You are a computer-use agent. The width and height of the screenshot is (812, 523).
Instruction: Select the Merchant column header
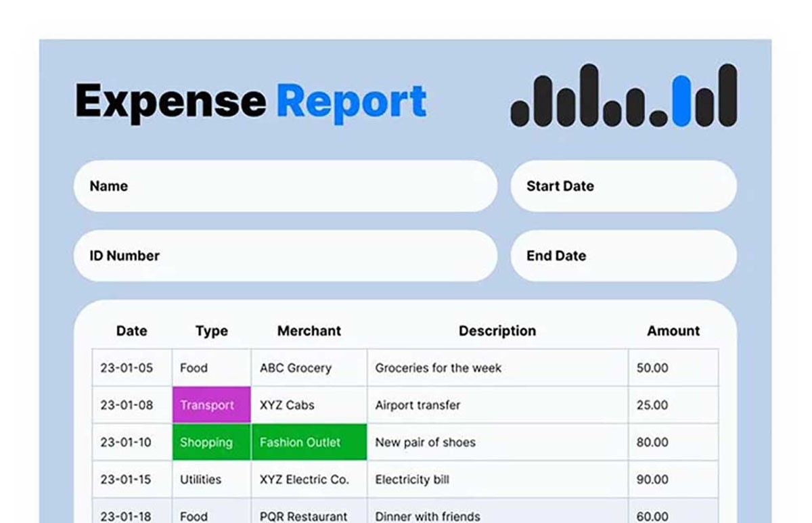309,331
